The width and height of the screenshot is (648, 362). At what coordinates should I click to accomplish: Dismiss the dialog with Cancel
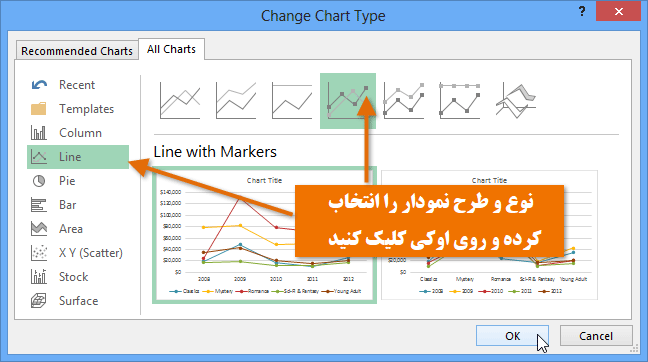(x=596, y=336)
